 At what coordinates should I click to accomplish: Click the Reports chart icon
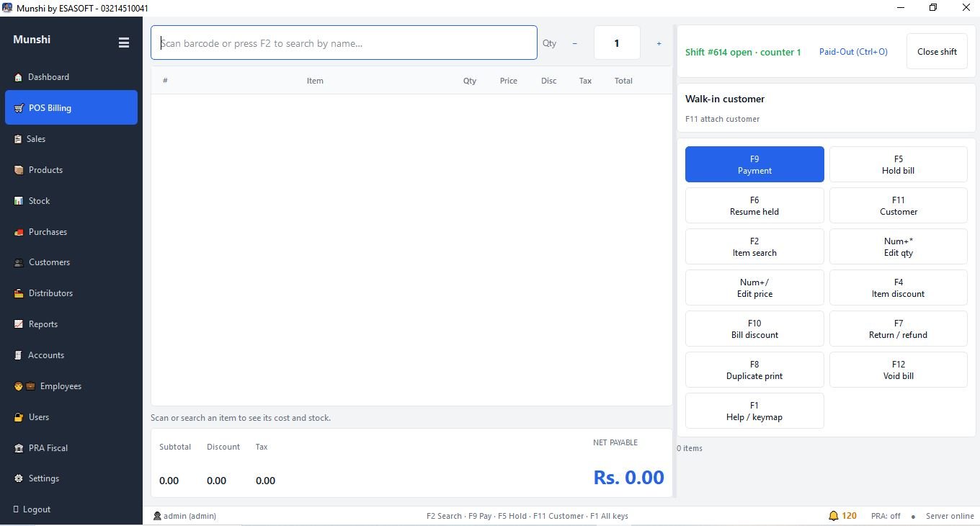(x=19, y=324)
